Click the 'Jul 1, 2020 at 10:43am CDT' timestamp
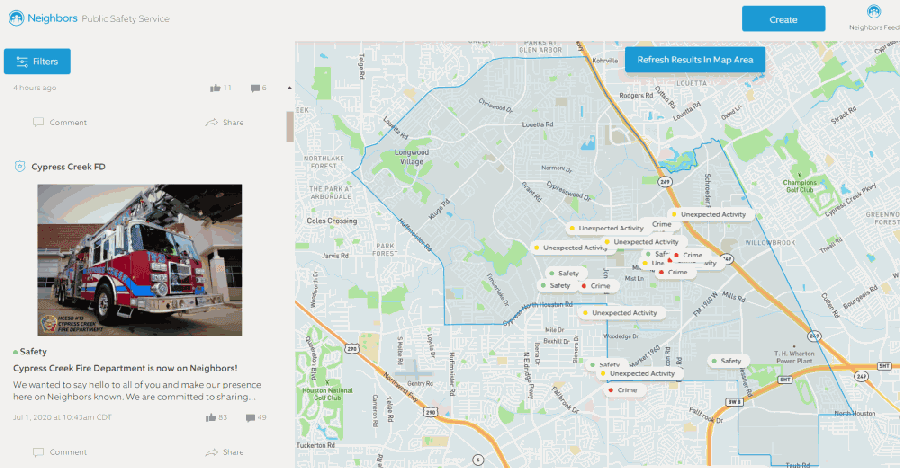 (x=62, y=417)
